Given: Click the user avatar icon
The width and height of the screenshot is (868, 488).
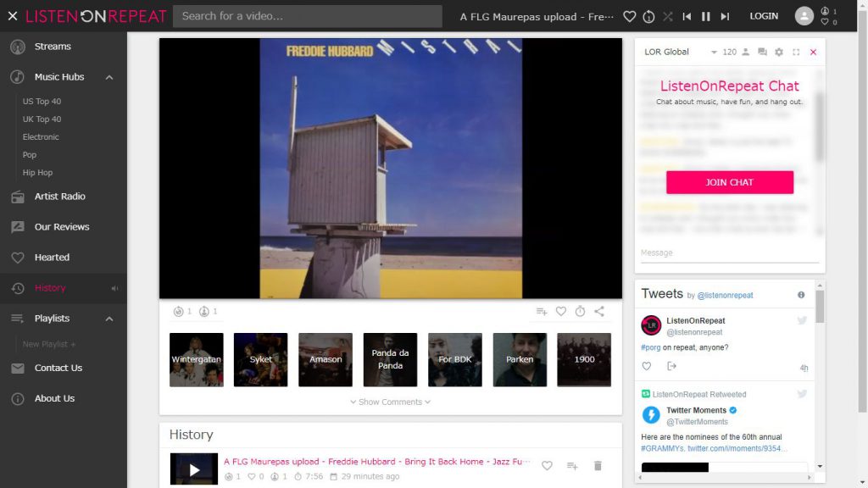Looking at the screenshot, I should click(804, 16).
